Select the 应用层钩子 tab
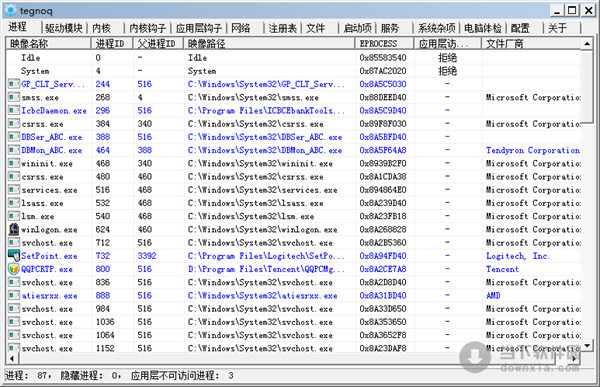This screenshot has height=387, width=600. (x=199, y=28)
